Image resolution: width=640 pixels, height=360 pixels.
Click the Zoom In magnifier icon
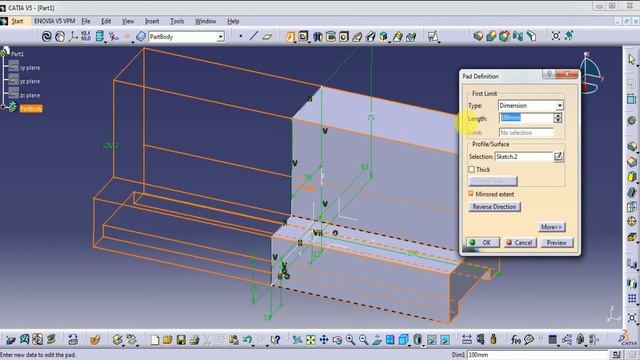350,340
